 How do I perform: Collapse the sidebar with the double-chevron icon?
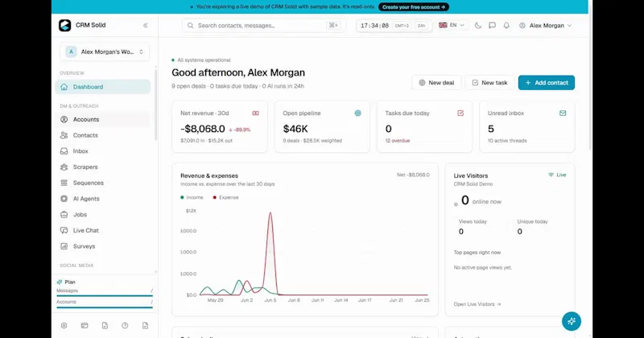click(x=146, y=26)
